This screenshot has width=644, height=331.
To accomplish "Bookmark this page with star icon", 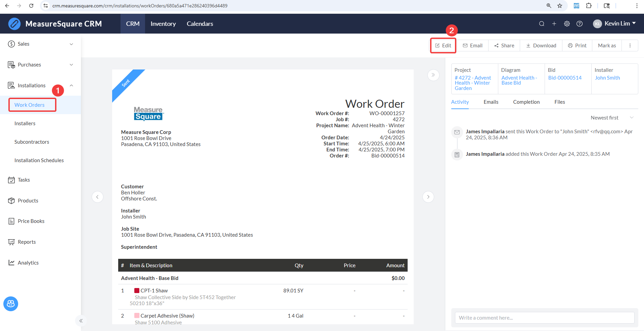I will point(560,6).
